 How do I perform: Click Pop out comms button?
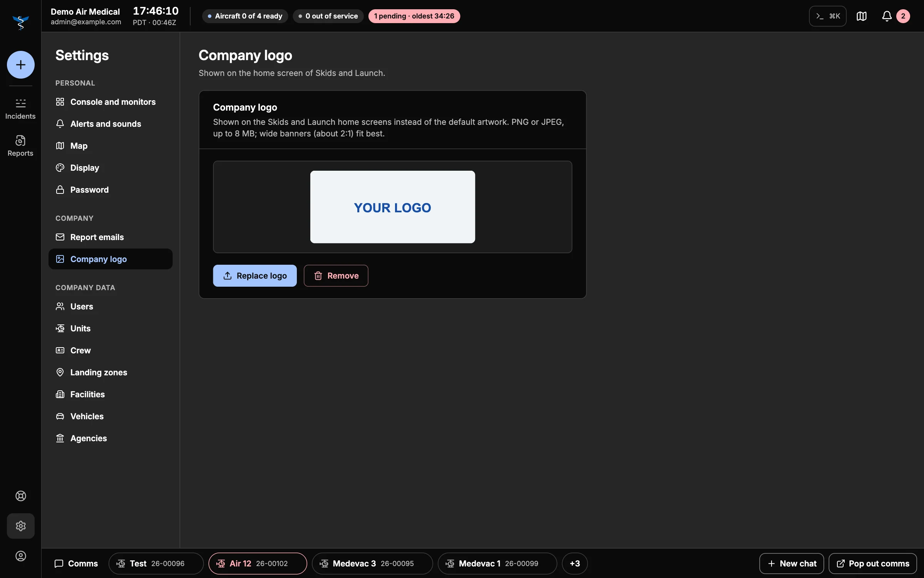coord(873,563)
